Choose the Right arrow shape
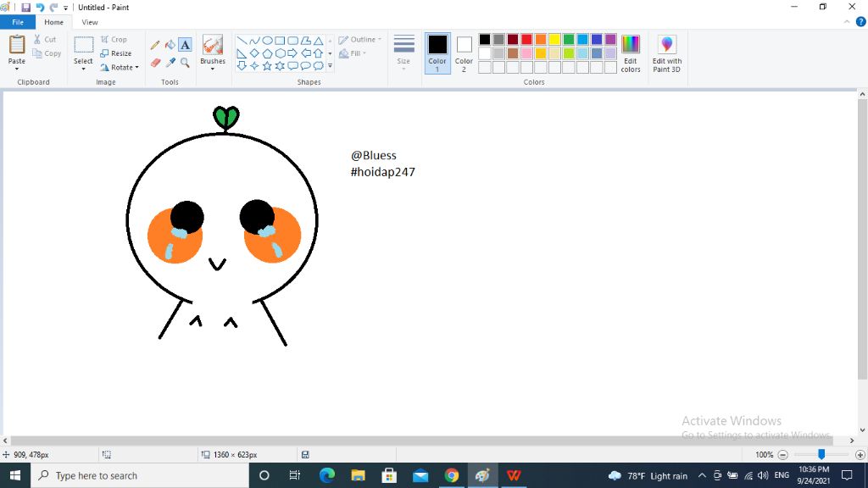The width and height of the screenshot is (868, 488). pos(292,53)
